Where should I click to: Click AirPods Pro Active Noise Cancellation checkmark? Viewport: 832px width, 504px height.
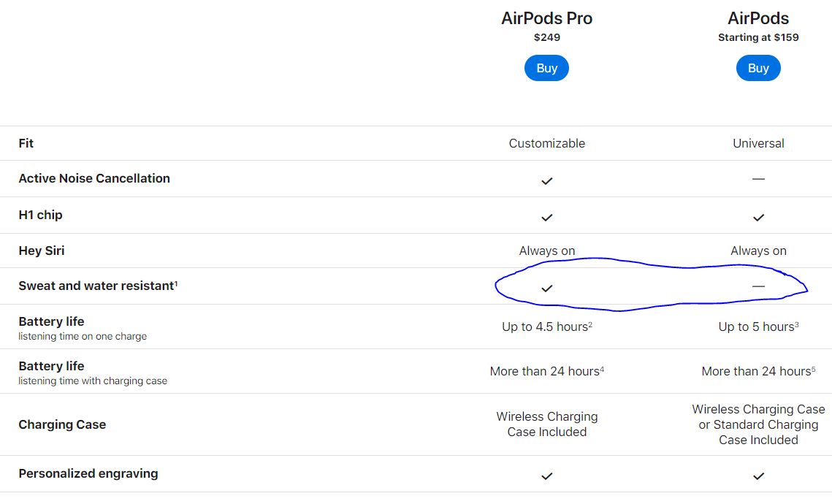546,181
